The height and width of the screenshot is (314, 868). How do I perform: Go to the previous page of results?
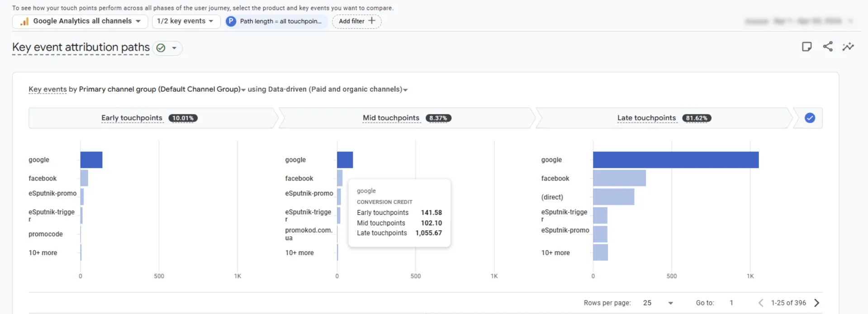761,303
